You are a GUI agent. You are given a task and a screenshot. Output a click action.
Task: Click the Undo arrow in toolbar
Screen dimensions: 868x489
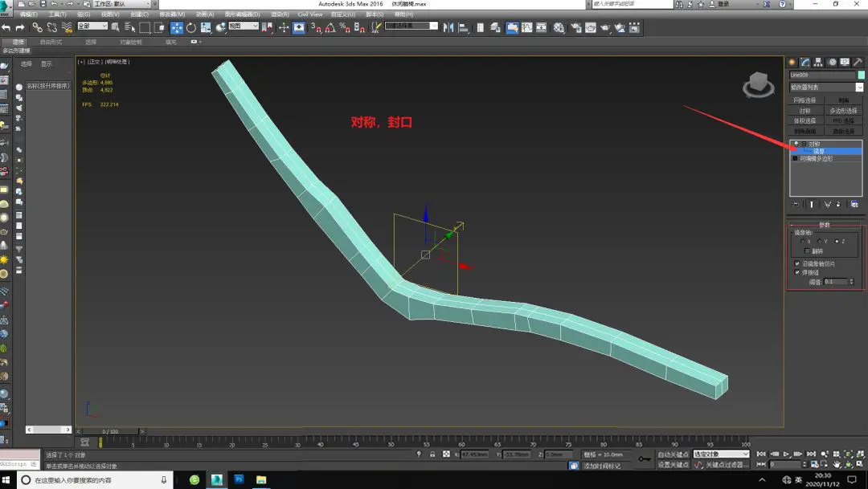[x=7, y=27]
